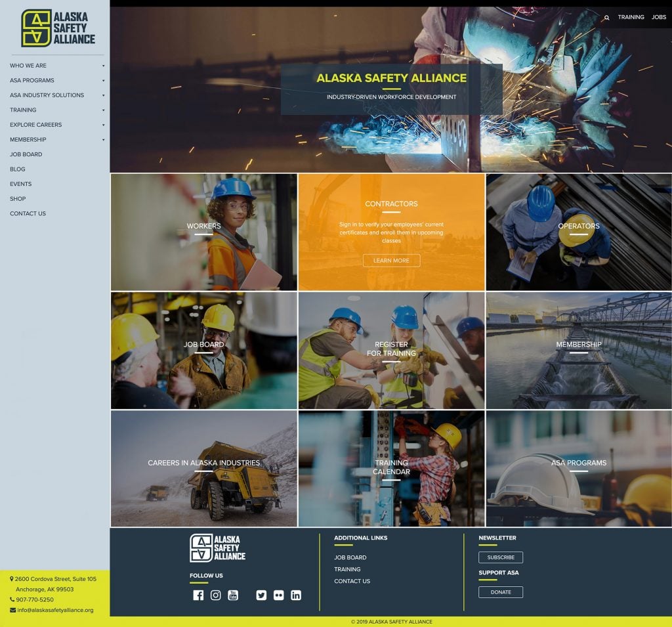Click the Learn More button
The image size is (672, 627).
coord(391,261)
